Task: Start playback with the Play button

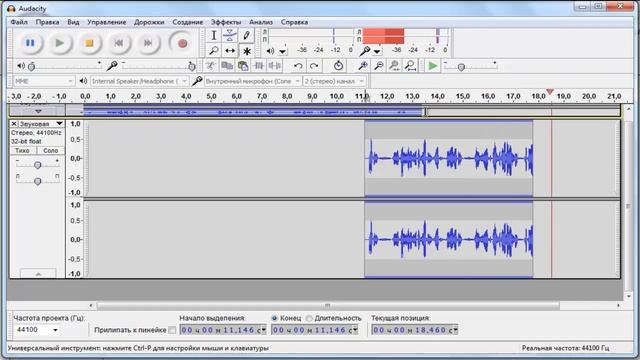Action: [x=60, y=43]
